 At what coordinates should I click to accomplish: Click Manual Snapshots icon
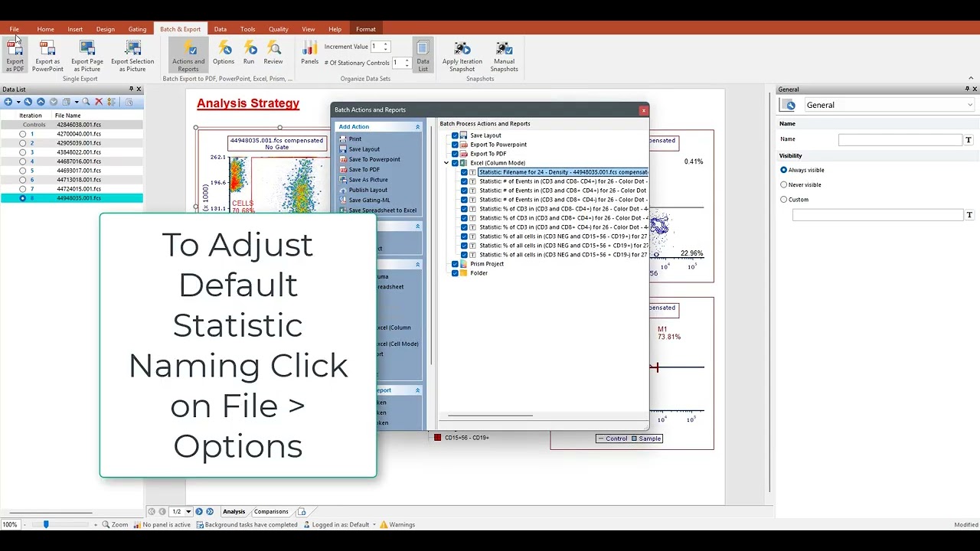click(x=504, y=57)
